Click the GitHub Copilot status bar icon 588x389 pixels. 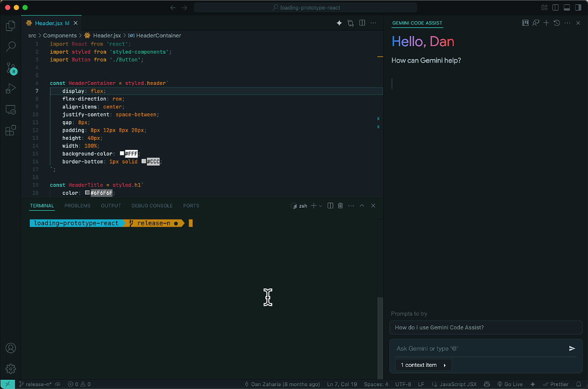click(x=487, y=384)
